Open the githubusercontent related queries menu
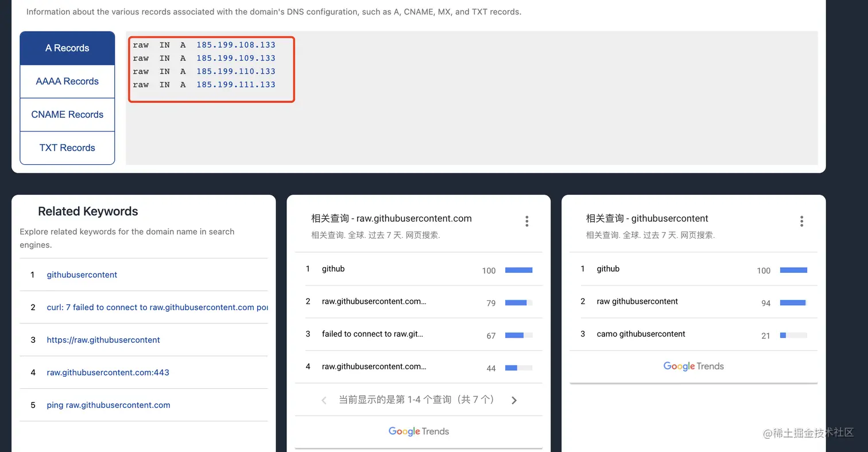 click(801, 221)
